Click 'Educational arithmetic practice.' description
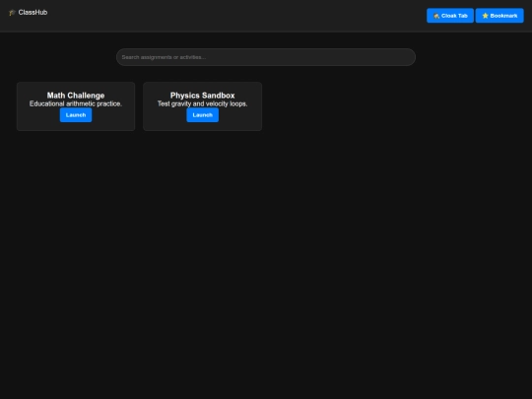Viewport: 532px width, 399px height. [76, 103]
